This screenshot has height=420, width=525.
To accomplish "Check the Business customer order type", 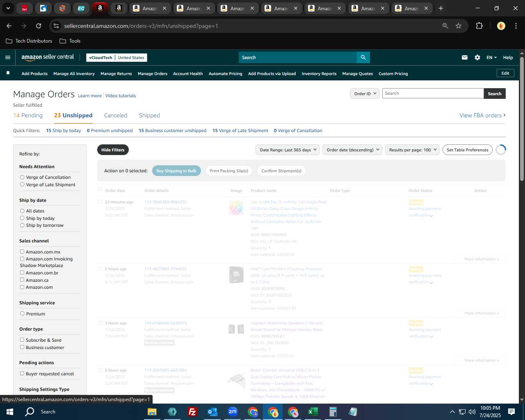I will click(22, 347).
